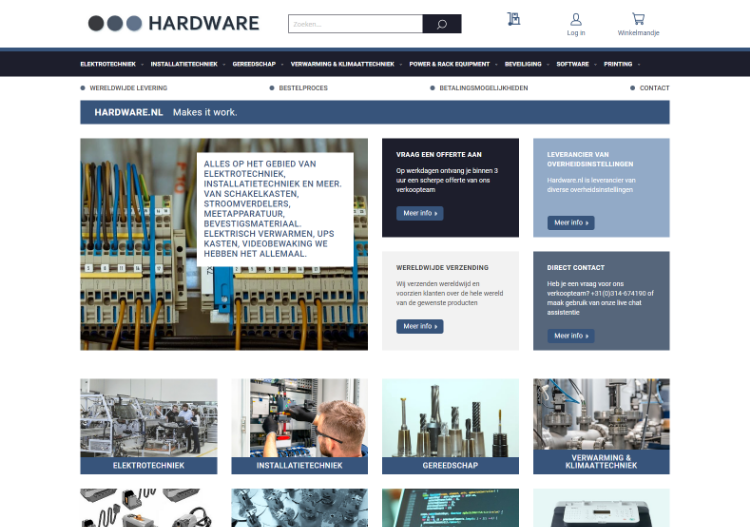Open the printer category thumbnail
The image size is (750, 527).
coord(601,507)
